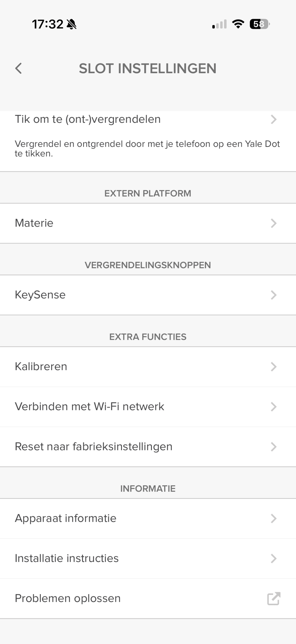Tap the Yale Dot description text

tap(147, 148)
